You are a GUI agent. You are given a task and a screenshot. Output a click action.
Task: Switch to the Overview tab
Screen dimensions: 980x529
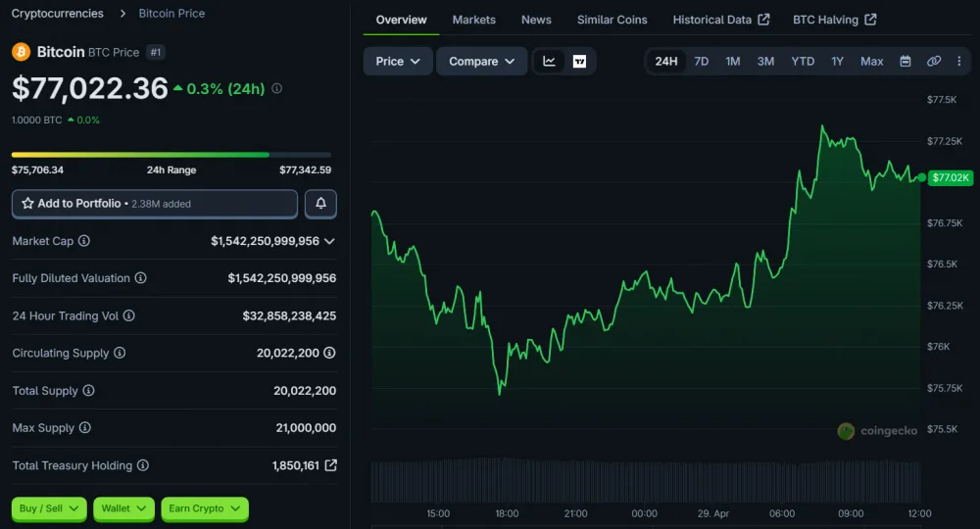click(401, 20)
